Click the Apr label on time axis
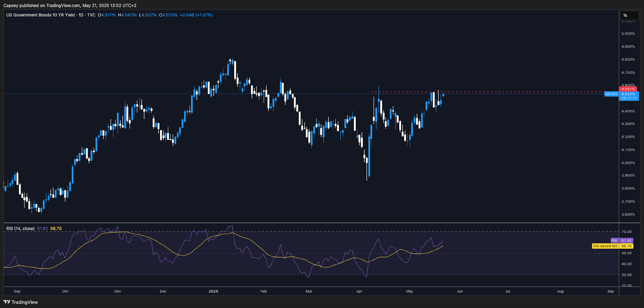This screenshot has height=308, width=644. [359, 291]
